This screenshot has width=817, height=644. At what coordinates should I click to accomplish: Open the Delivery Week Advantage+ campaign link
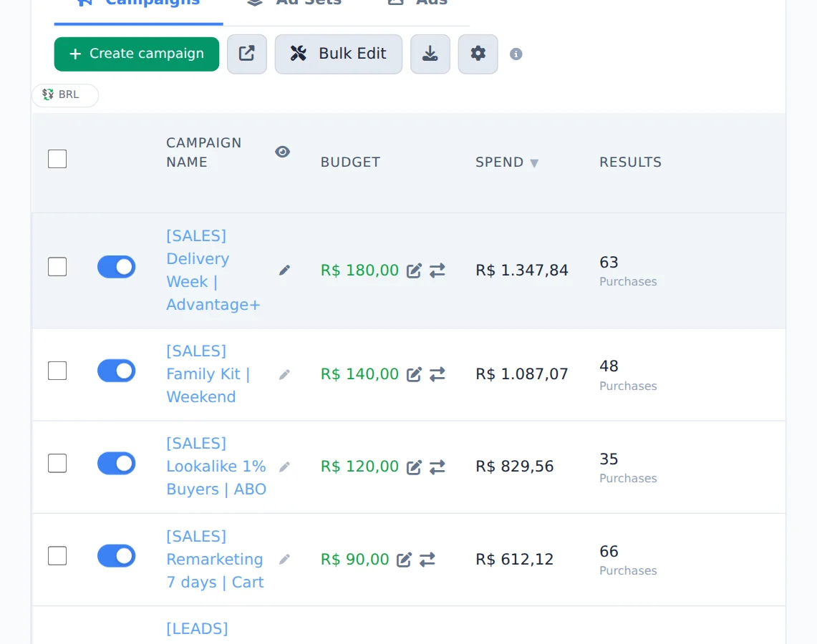tap(213, 270)
